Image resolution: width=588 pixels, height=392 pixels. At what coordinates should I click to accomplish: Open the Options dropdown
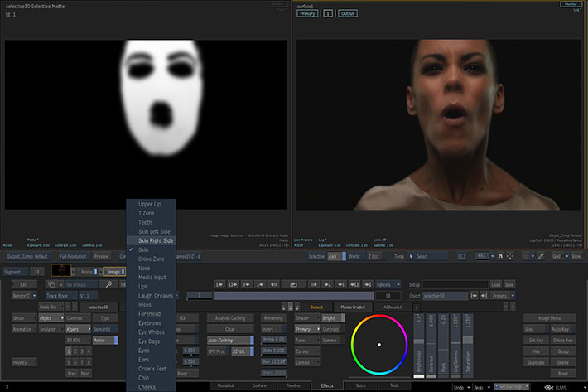click(388, 285)
